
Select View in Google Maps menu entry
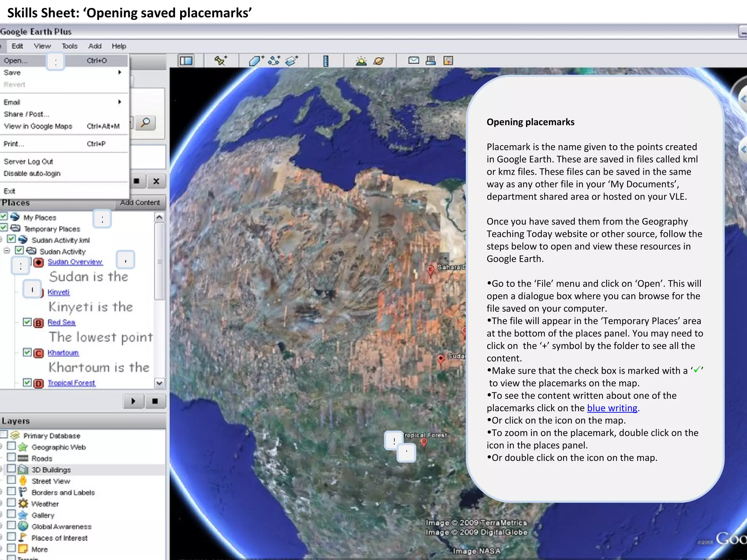pyautogui.click(x=64, y=126)
